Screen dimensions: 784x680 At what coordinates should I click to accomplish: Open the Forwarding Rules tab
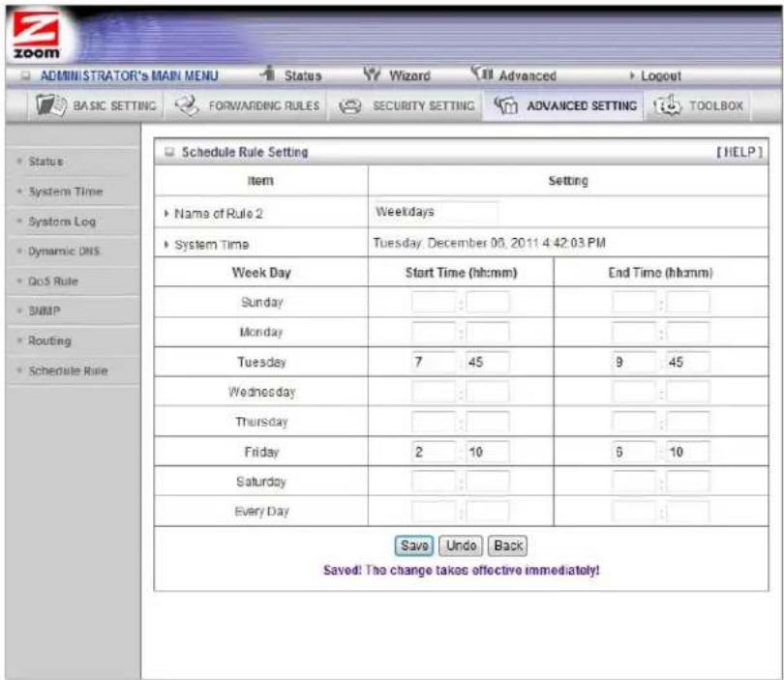[247, 105]
